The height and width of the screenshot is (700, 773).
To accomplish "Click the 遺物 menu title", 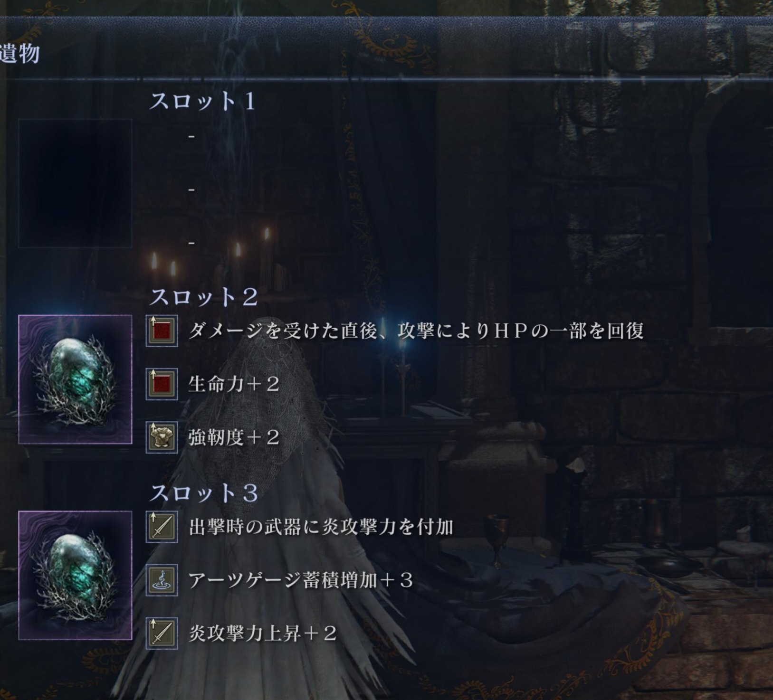I will [19, 53].
